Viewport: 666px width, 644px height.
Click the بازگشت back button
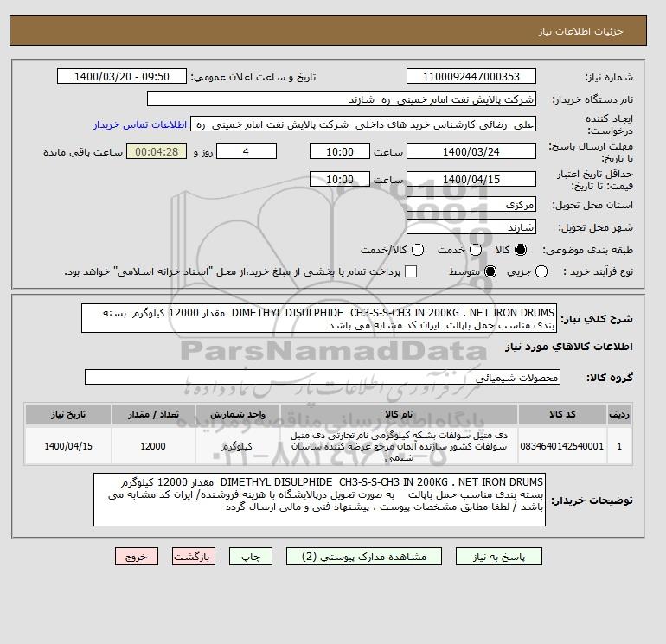(x=194, y=557)
